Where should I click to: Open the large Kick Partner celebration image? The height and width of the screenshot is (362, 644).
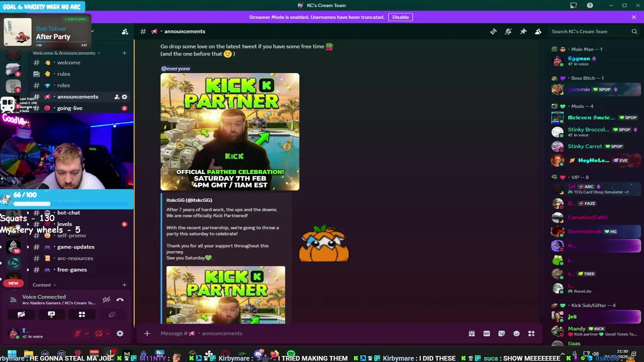click(230, 132)
